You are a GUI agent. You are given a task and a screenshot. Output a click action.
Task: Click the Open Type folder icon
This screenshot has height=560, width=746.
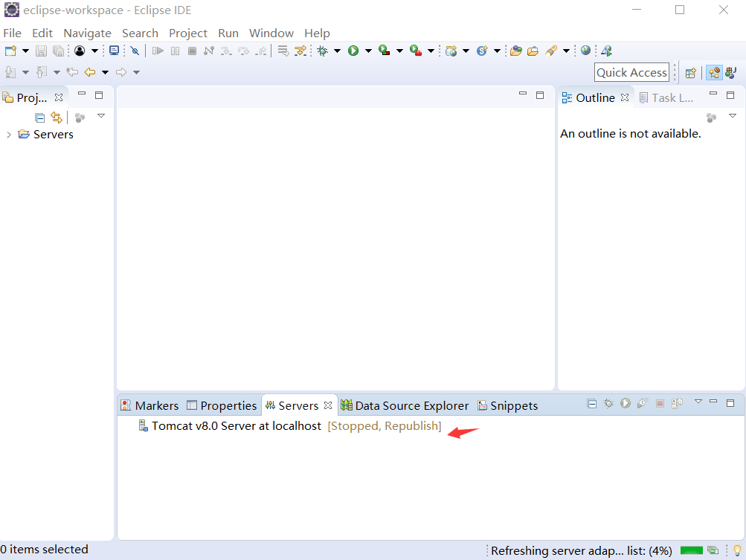(x=516, y=51)
